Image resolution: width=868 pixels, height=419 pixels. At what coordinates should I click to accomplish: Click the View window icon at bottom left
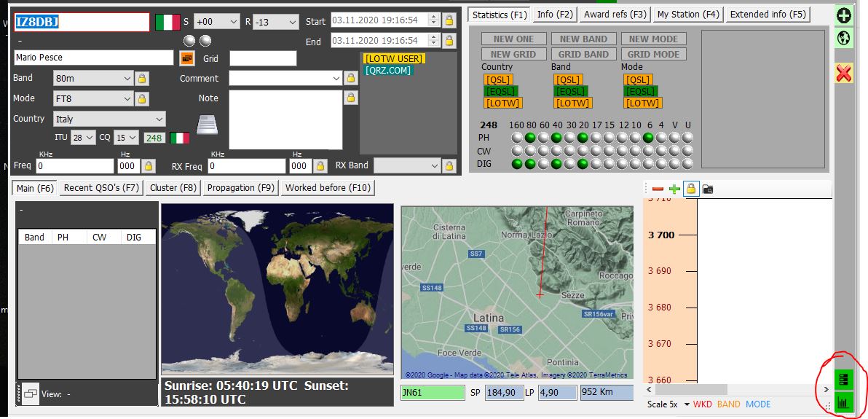point(31,394)
